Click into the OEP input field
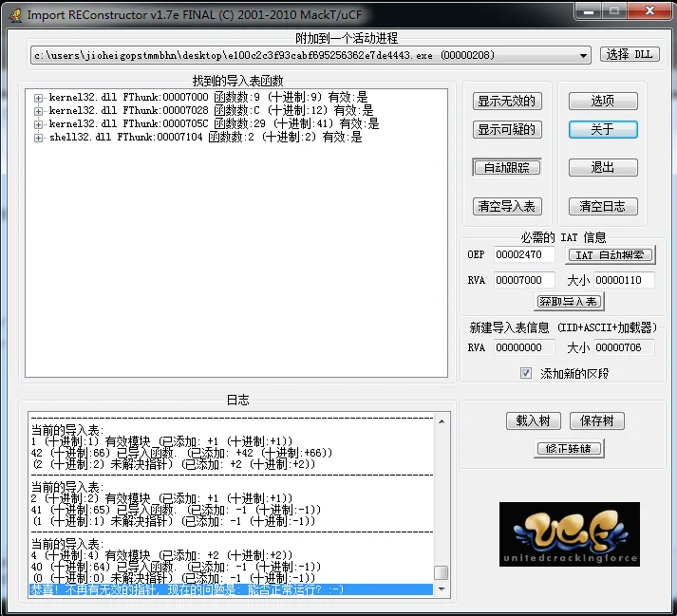 pyautogui.click(x=523, y=255)
